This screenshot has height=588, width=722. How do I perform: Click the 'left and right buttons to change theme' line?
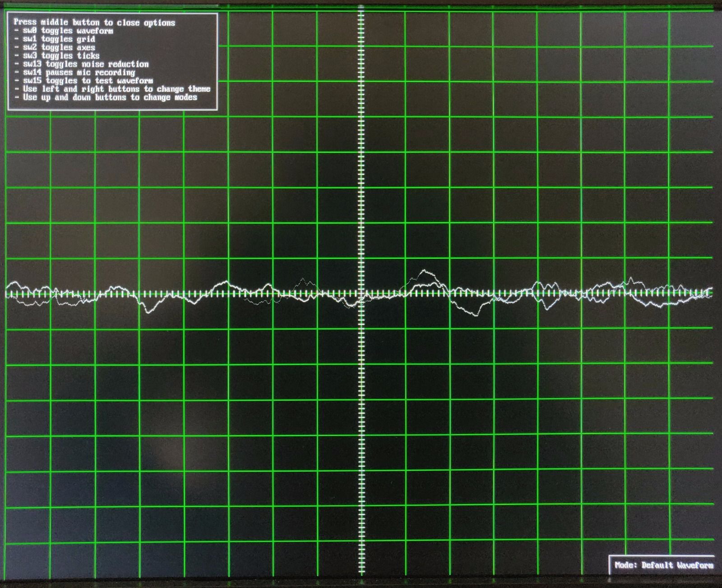[112, 89]
